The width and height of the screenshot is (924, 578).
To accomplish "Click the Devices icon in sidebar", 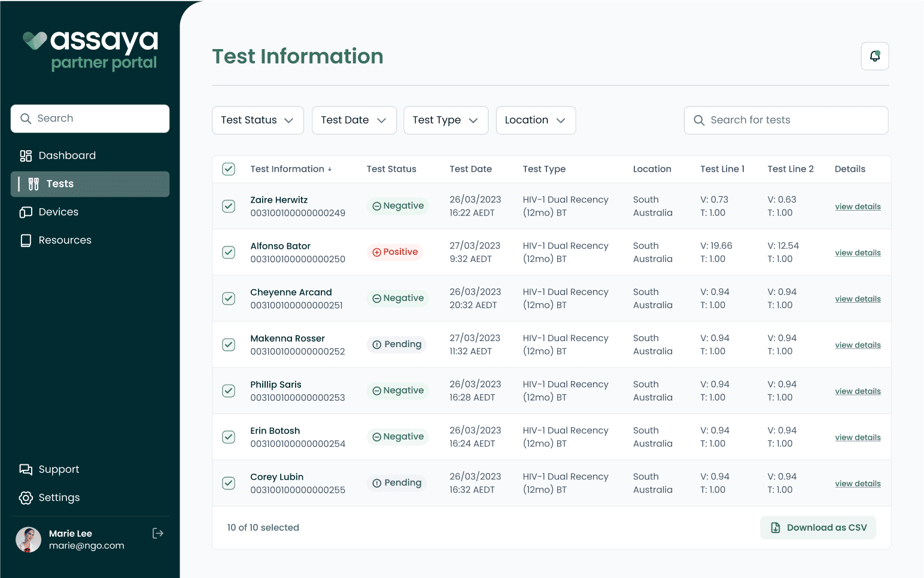I will pos(26,212).
